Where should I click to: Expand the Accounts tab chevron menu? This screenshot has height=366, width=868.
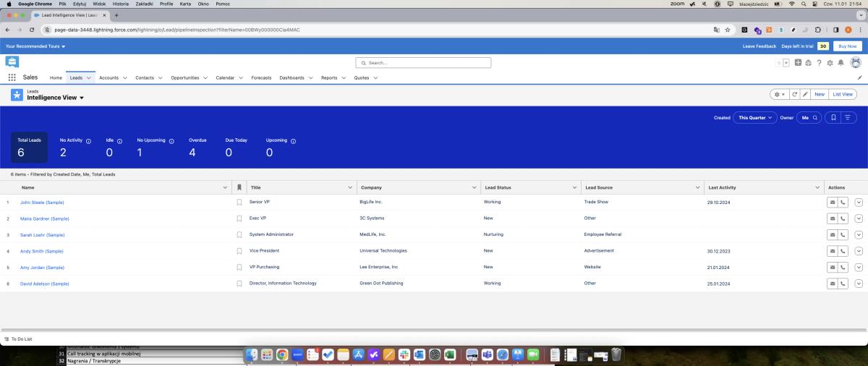[x=125, y=77]
